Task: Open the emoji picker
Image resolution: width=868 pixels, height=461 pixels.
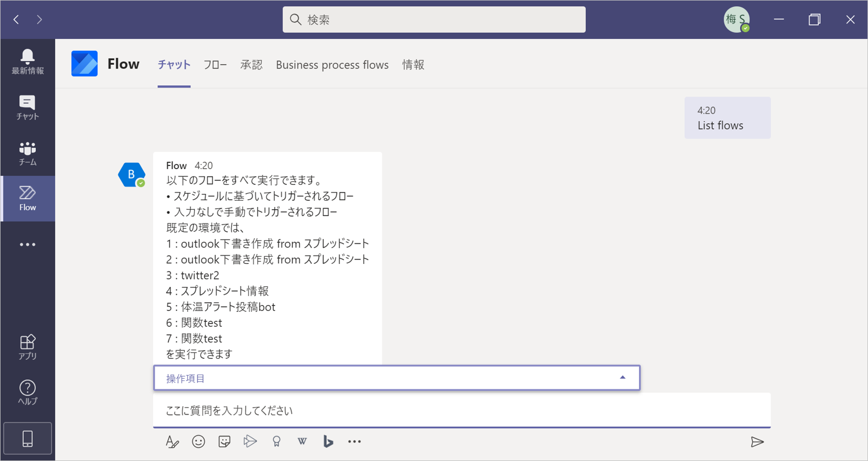Action: [198, 442]
